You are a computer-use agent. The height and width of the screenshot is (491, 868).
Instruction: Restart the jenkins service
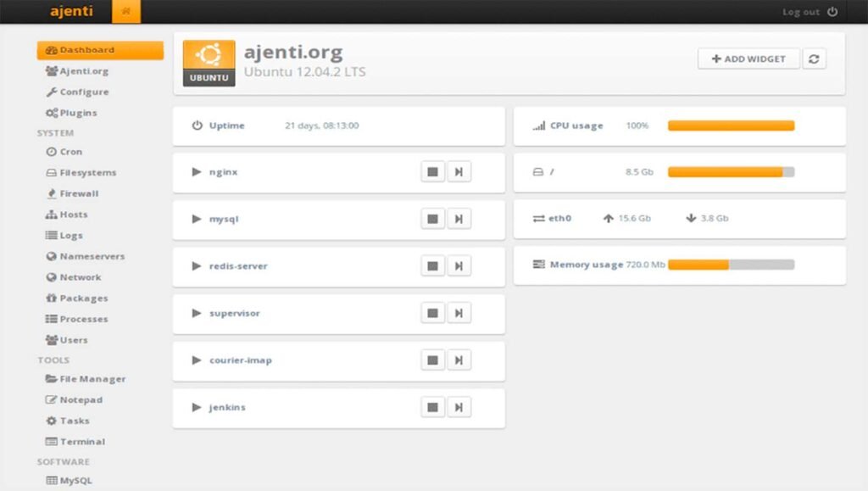(459, 407)
